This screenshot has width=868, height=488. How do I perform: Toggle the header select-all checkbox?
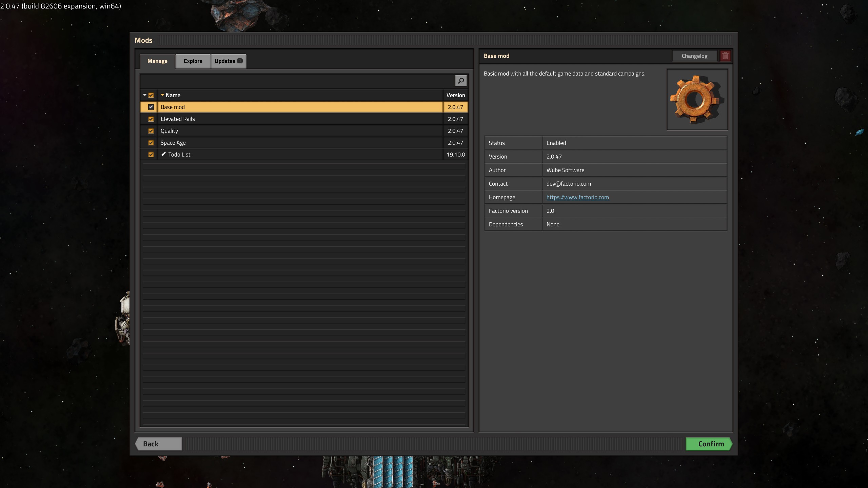click(151, 95)
